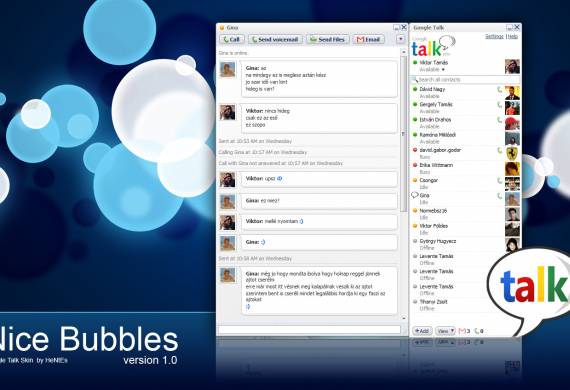Image resolution: width=570 pixels, height=390 pixels.
Task: Click the call icon next to Gina contact
Action: tap(499, 196)
